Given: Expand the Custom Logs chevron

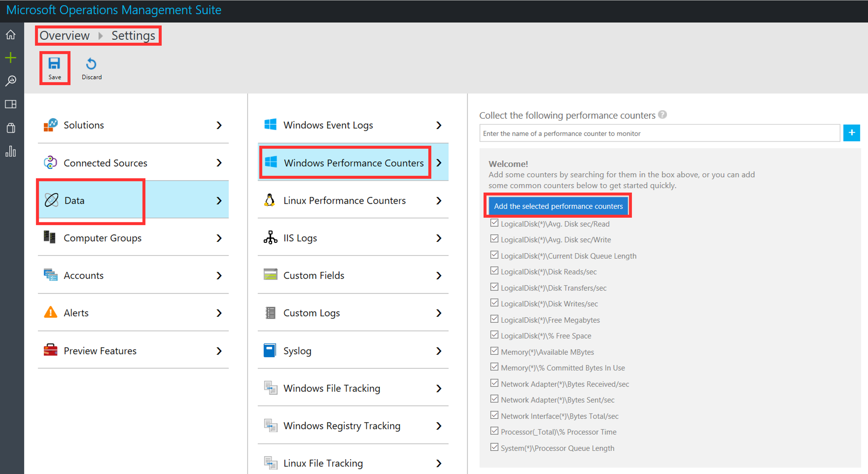Looking at the screenshot, I should (439, 313).
